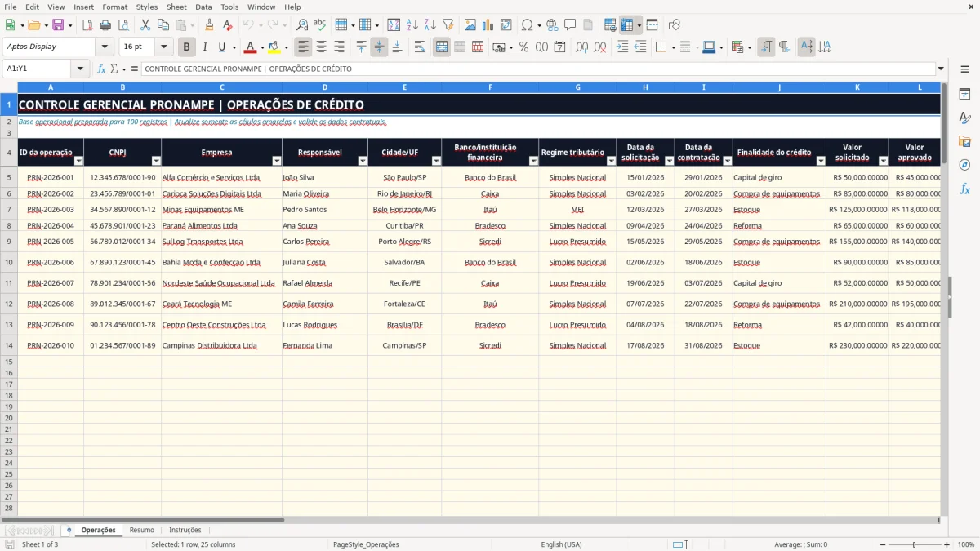This screenshot has height=551, width=980.
Task: Open sidebar Navigator compass icon
Action: [x=964, y=165]
